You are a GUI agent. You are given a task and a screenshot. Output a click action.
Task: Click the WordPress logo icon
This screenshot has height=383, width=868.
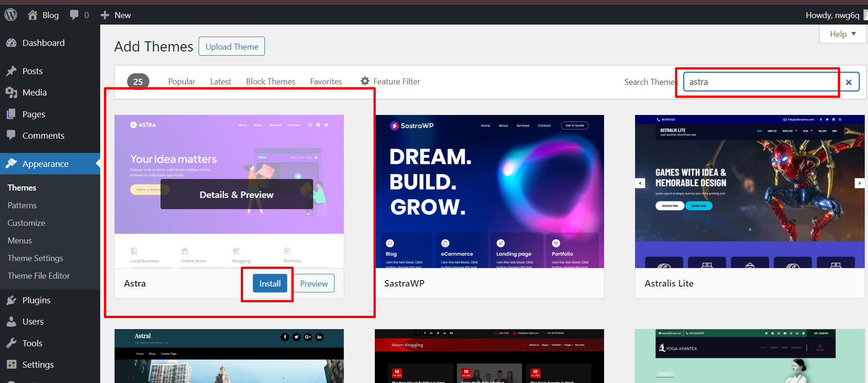[11, 15]
